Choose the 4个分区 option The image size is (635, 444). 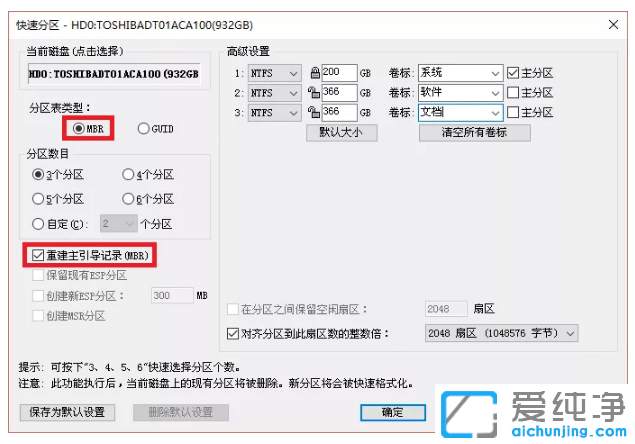pos(129,175)
